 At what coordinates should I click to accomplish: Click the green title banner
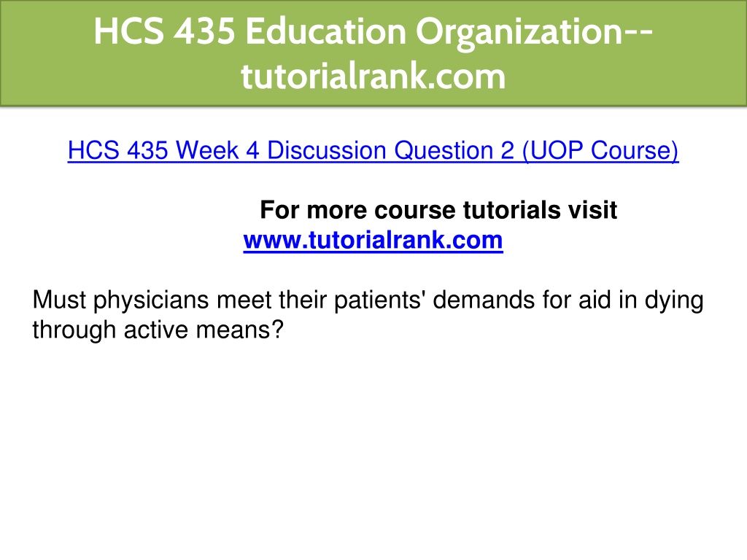click(x=373, y=52)
